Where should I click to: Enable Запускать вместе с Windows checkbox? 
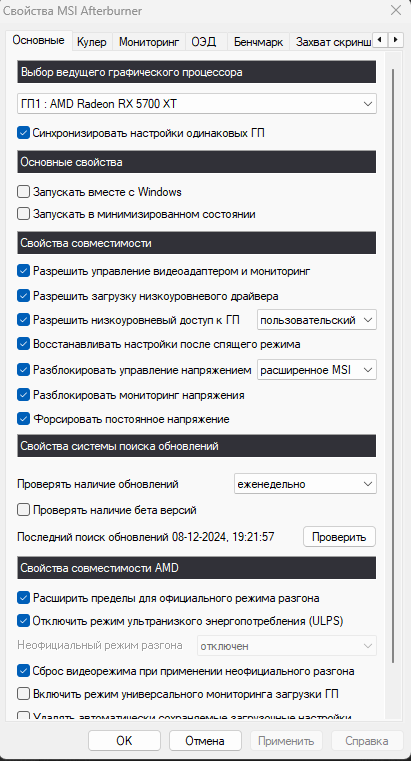tap(23, 192)
